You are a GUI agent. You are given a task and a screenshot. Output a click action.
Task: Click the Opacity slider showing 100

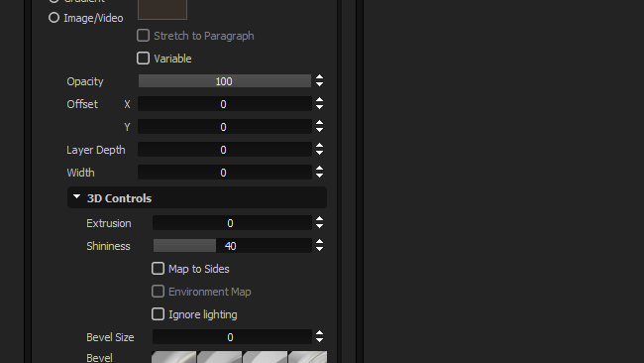coord(225,81)
